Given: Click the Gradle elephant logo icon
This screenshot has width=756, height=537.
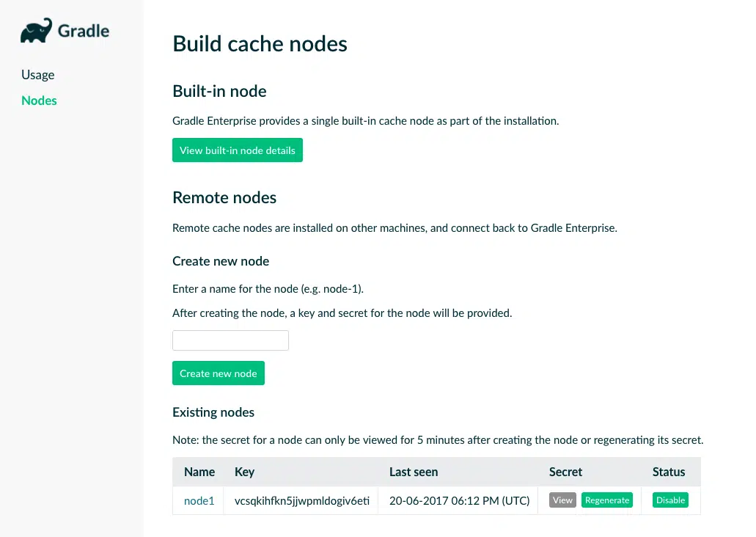Looking at the screenshot, I should pos(36,30).
